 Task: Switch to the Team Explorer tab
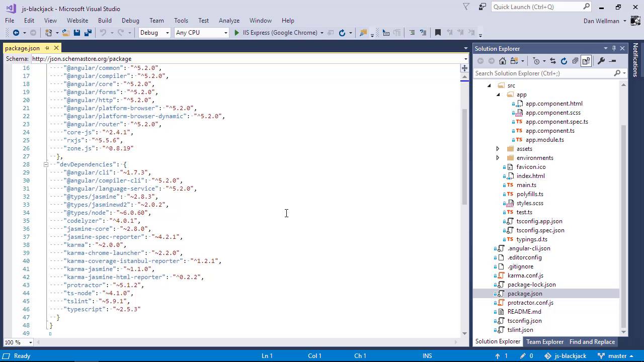click(x=545, y=342)
